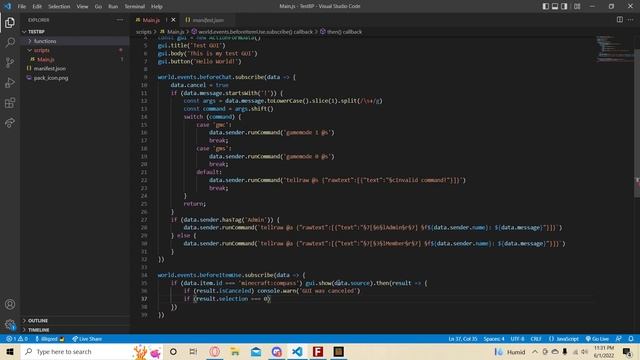The height and width of the screenshot is (360, 640).
Task: Click the scripts breadcrumb
Action: coord(144,31)
